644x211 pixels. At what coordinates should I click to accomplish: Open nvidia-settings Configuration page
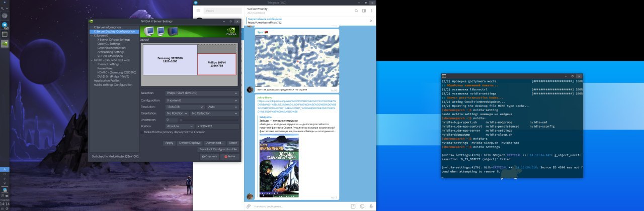(113, 84)
